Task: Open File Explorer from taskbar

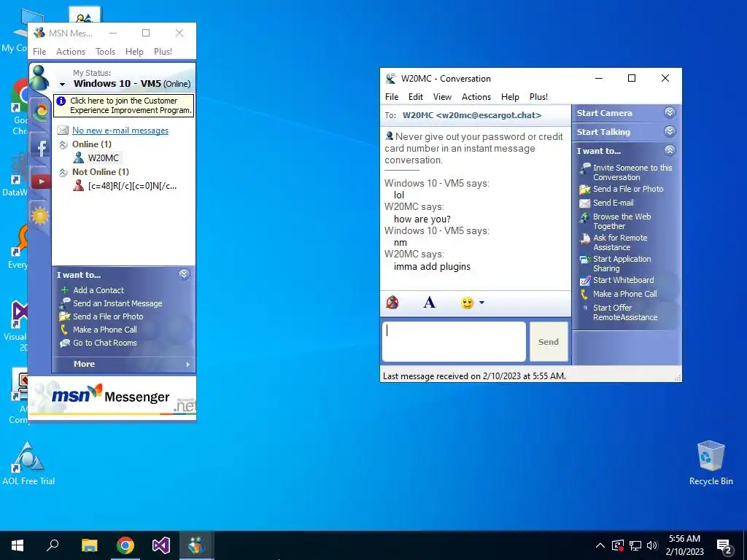Action: point(89,545)
